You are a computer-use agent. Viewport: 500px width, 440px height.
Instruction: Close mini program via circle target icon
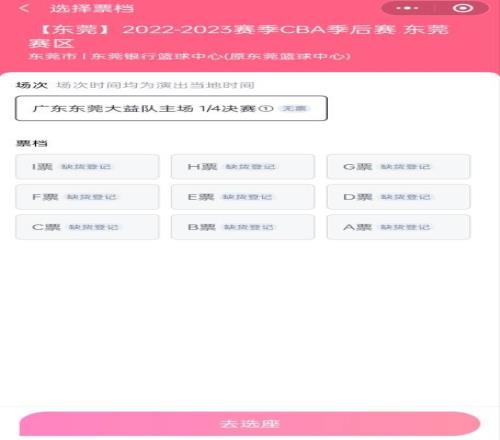tap(463, 8)
